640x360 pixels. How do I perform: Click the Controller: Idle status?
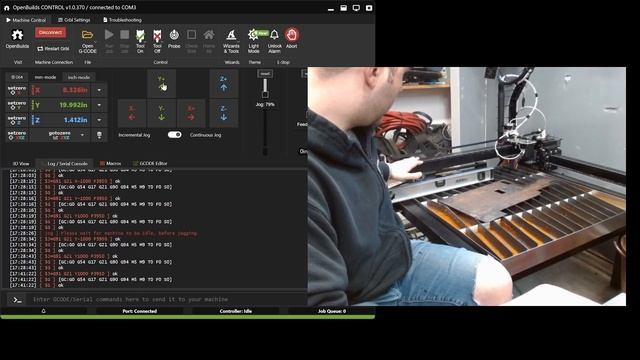click(236, 311)
